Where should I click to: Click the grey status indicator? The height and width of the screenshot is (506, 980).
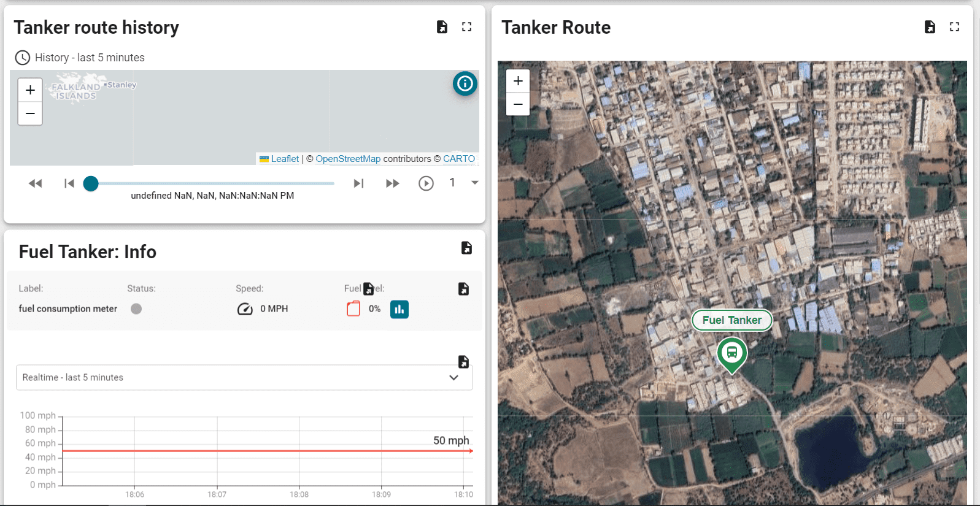tap(136, 309)
